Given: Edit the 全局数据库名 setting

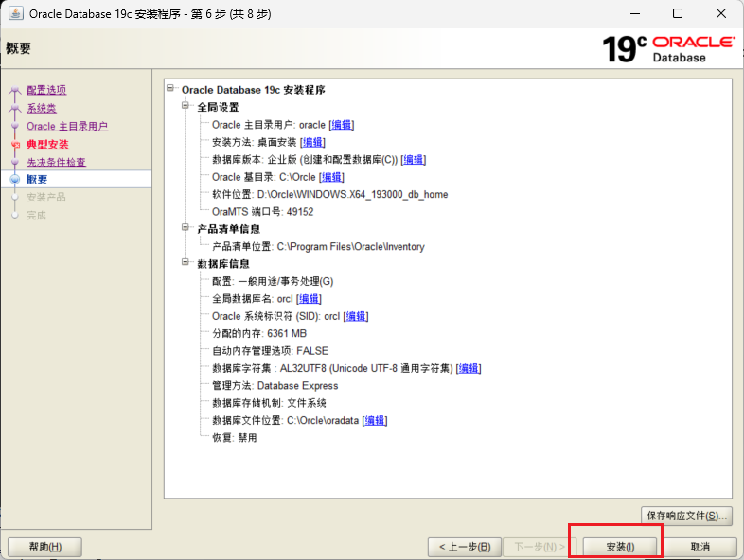Looking at the screenshot, I should (309, 299).
